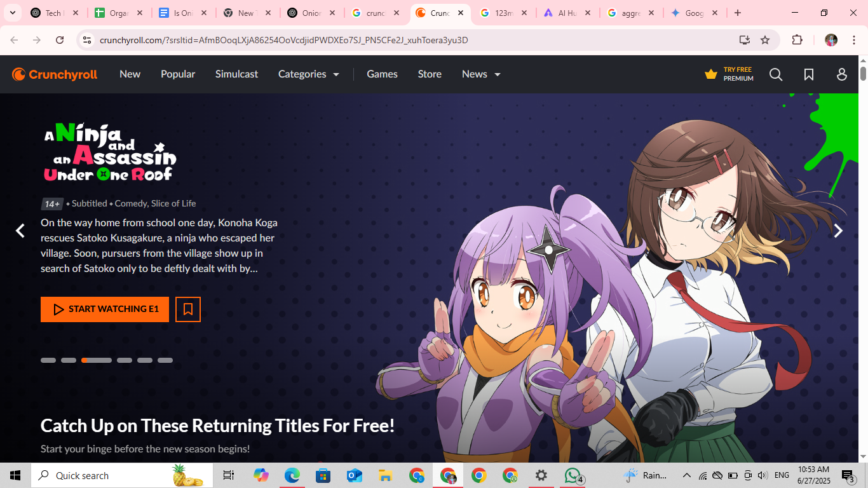This screenshot has height=488, width=868.
Task: Open the account profile icon
Action: tap(842, 74)
